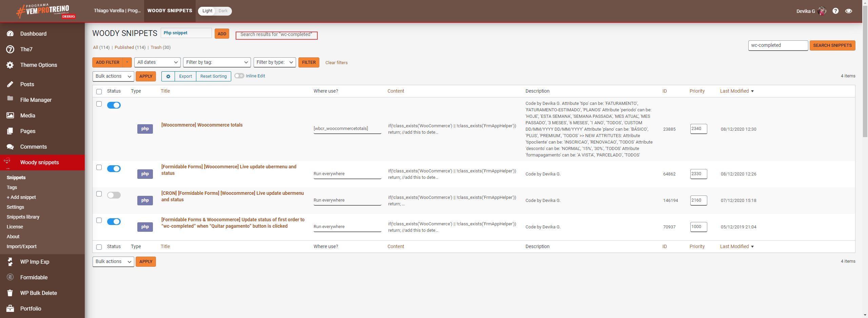Switch theme using Light/Dark slider
868x318 pixels.
(215, 11)
